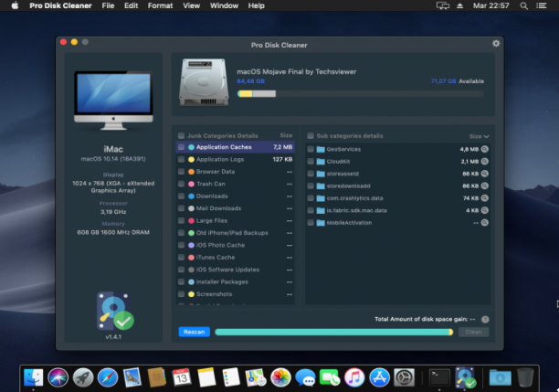Open the Apple menu
The height and width of the screenshot is (392, 559).
[15, 5]
